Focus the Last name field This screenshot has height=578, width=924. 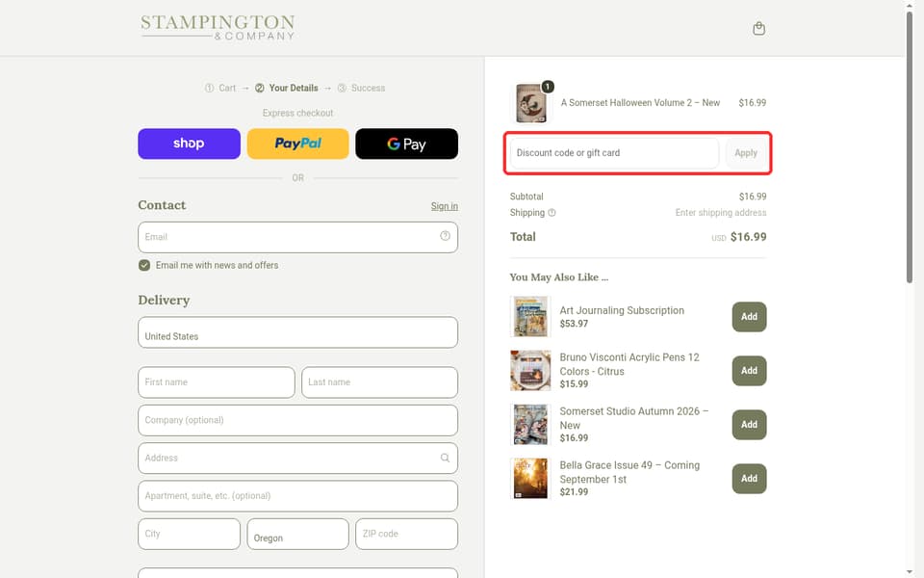379,382
